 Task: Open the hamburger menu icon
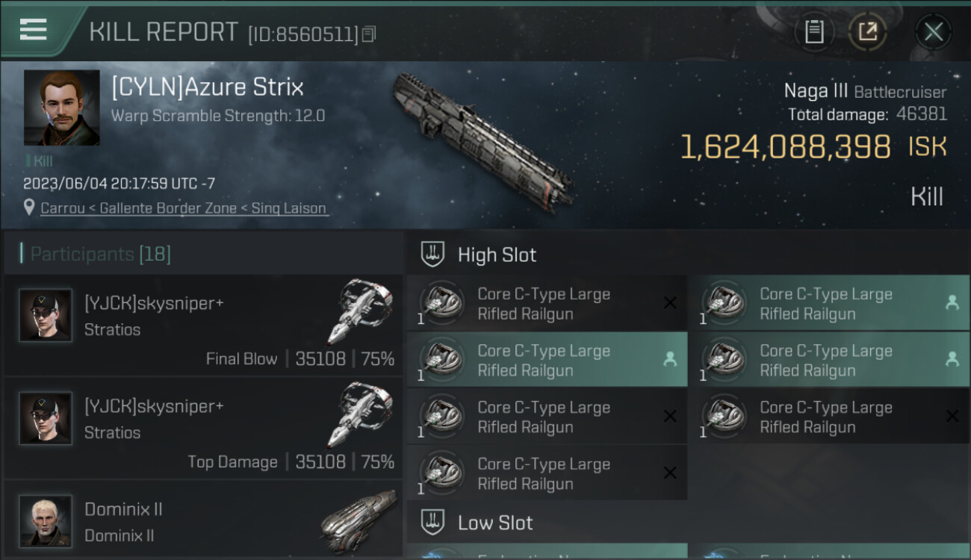pos(34,30)
